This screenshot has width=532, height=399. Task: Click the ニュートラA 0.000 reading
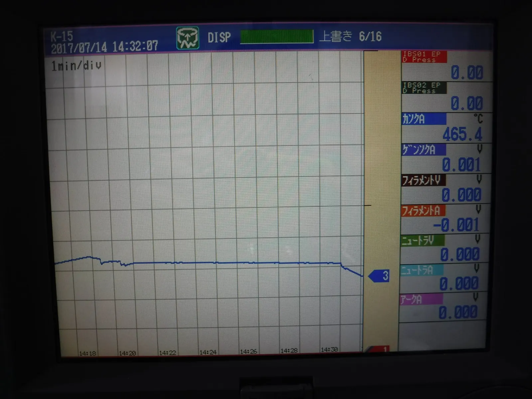tap(459, 284)
